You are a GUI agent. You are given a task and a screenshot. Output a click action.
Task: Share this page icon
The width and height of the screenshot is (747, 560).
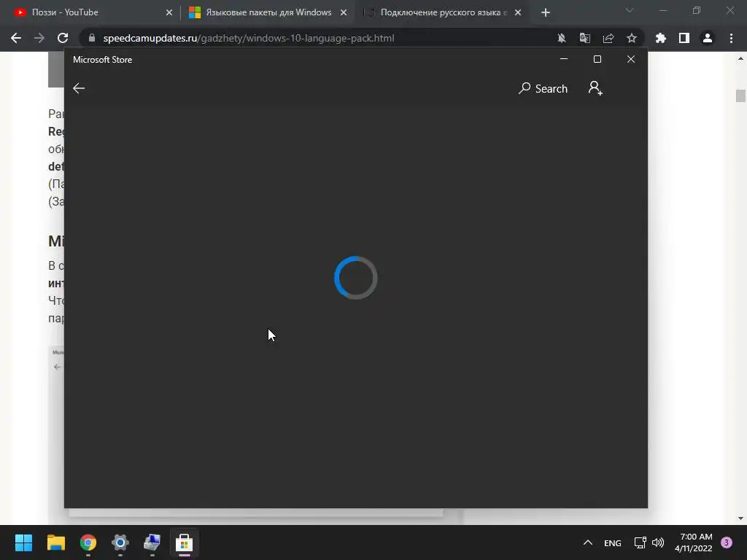(608, 38)
